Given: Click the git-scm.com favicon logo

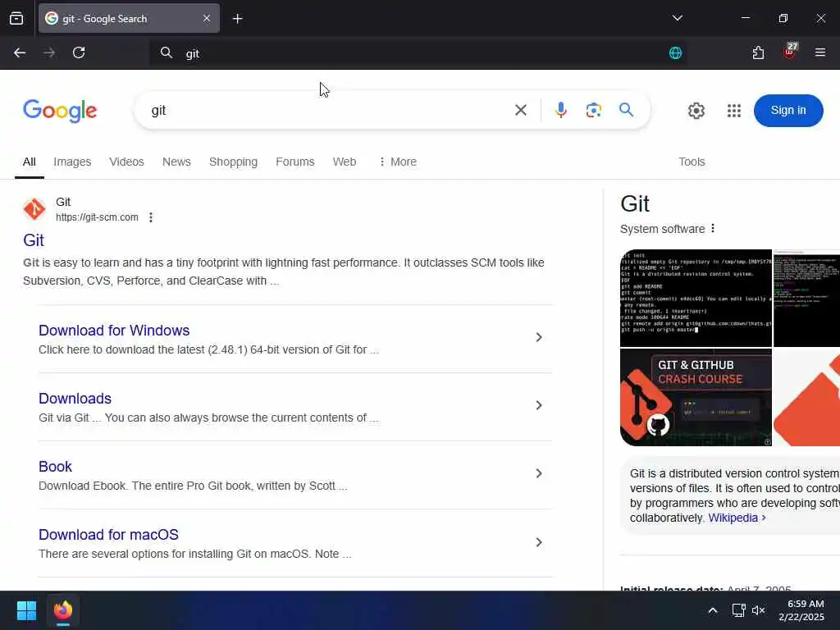Looking at the screenshot, I should tap(34, 209).
